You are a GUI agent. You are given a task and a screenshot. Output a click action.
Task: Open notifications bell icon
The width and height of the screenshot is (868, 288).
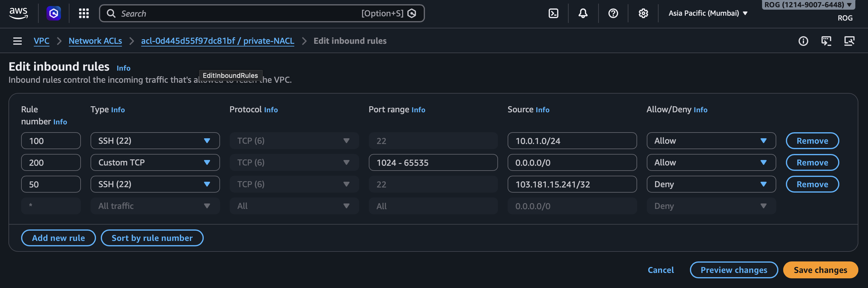tap(583, 14)
